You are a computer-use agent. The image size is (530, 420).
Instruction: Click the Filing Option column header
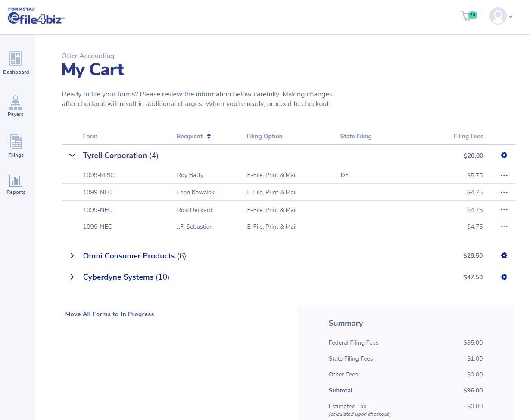(265, 136)
